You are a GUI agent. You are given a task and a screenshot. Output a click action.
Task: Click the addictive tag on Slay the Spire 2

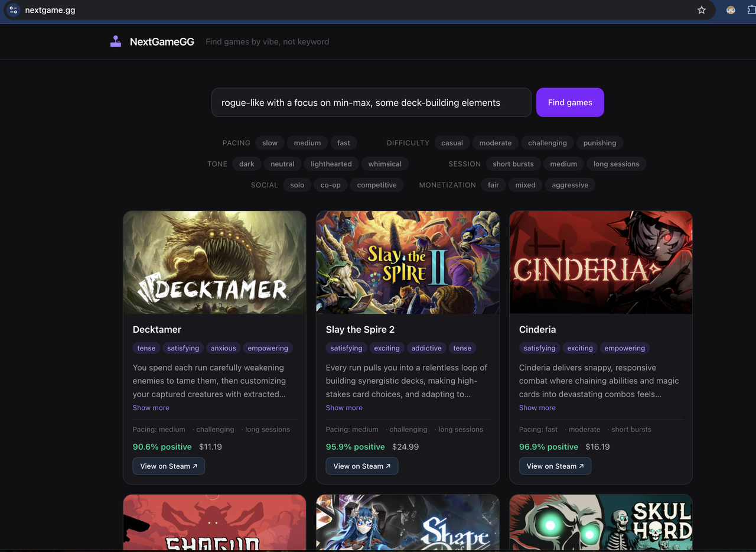(426, 348)
